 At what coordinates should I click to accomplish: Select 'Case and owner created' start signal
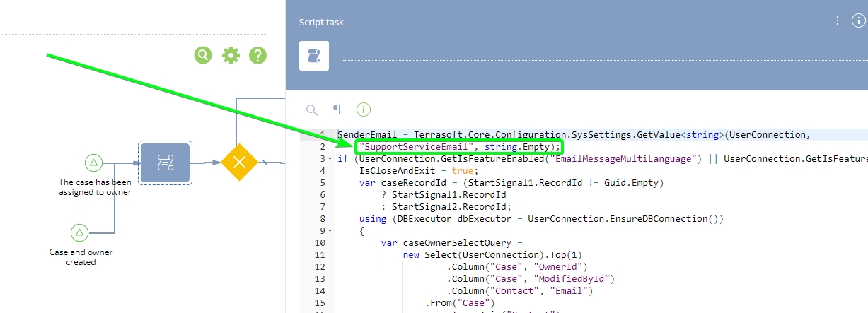(x=80, y=232)
